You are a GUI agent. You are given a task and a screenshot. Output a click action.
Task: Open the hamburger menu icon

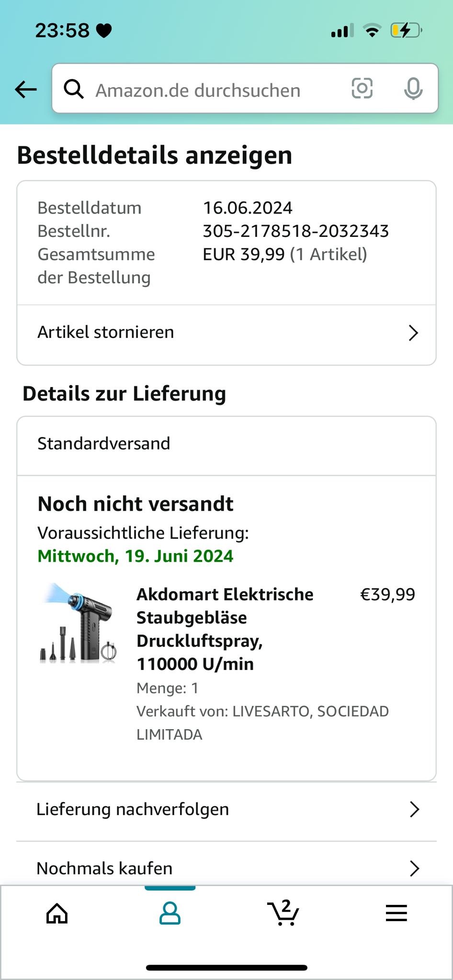(x=396, y=913)
